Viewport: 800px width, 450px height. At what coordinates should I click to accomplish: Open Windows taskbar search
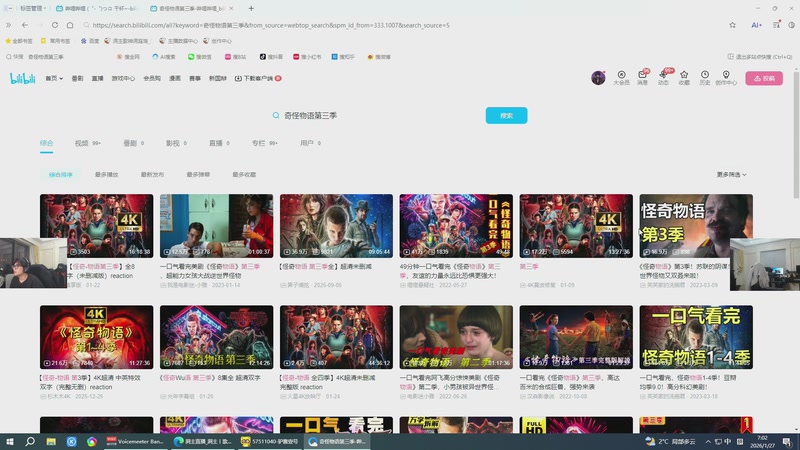pyautogui.click(x=30, y=441)
